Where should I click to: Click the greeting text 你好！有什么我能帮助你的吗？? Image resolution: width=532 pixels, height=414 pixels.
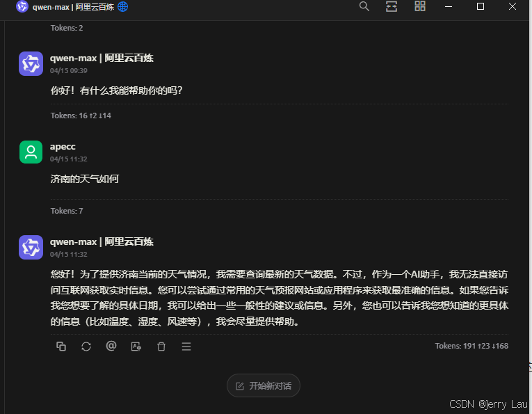coord(116,90)
